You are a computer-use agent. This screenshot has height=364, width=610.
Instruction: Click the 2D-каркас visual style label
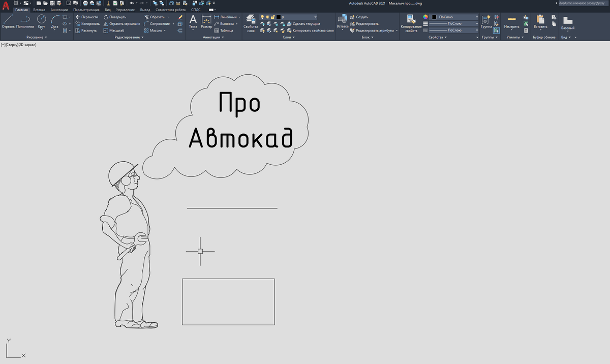(x=26, y=45)
